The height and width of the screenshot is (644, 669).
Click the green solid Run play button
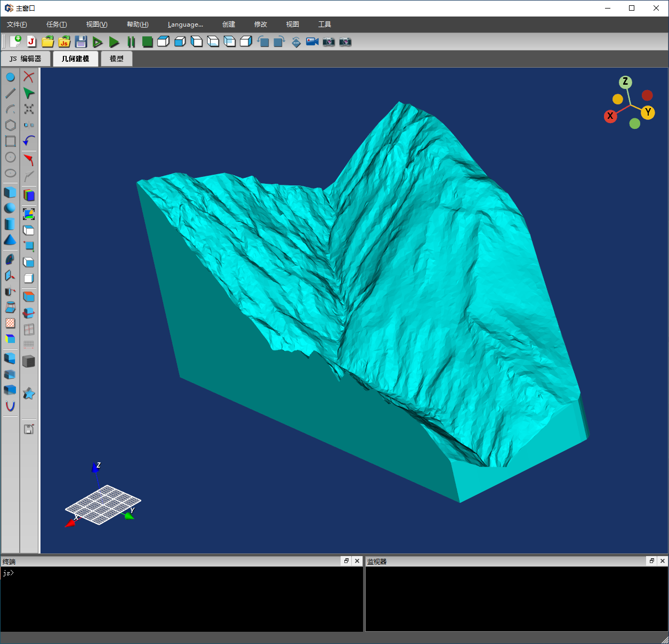114,42
